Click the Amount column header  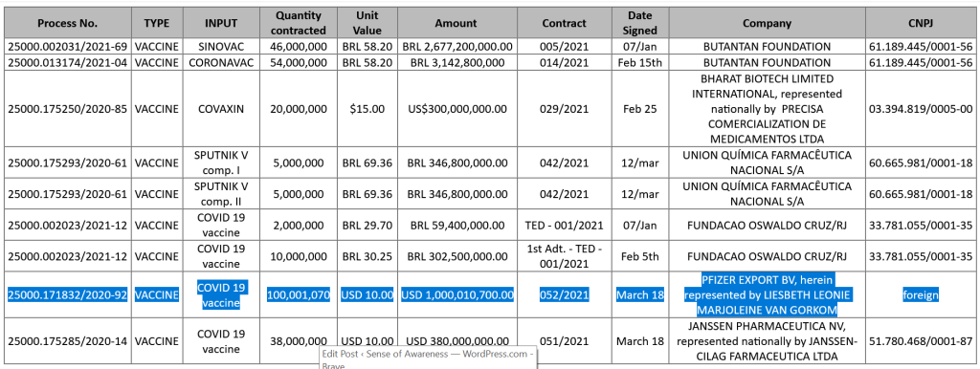point(457,23)
